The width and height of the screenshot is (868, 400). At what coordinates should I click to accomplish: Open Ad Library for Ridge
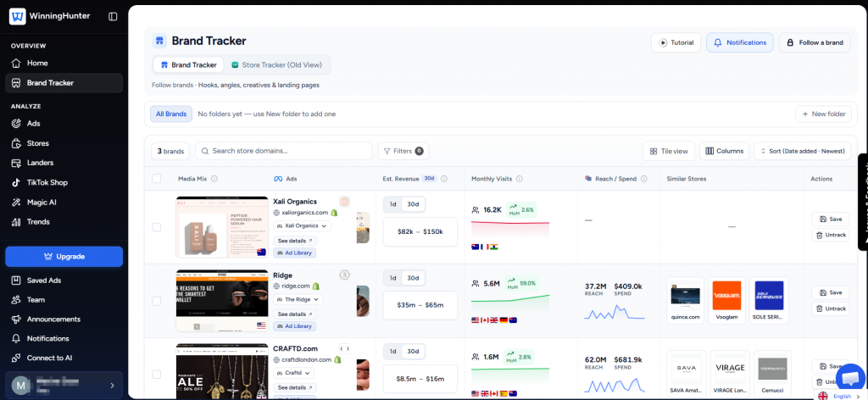[x=294, y=326]
